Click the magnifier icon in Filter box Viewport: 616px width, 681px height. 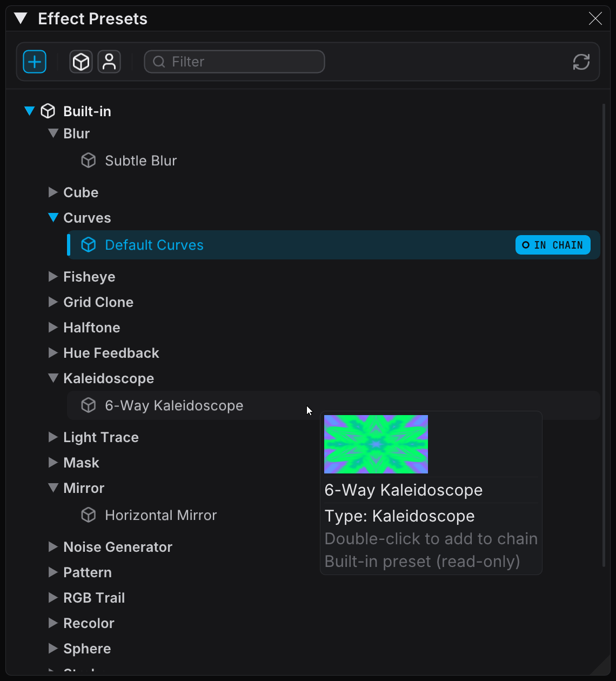pos(159,62)
